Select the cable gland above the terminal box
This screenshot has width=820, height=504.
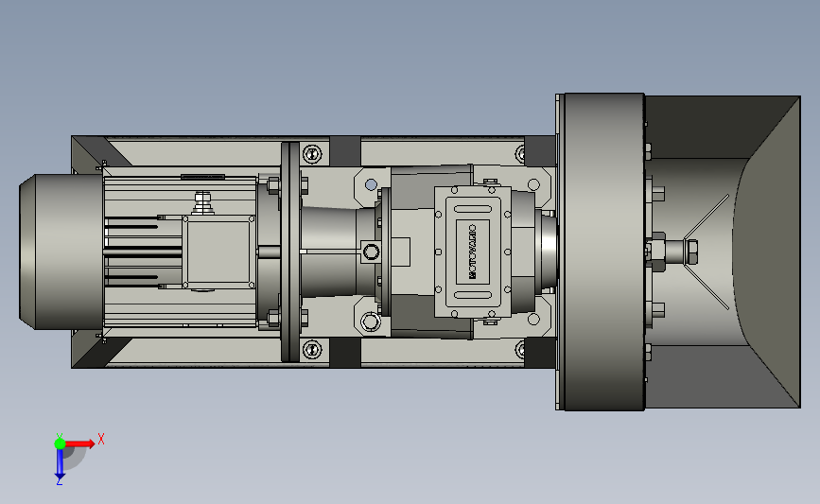(202, 203)
